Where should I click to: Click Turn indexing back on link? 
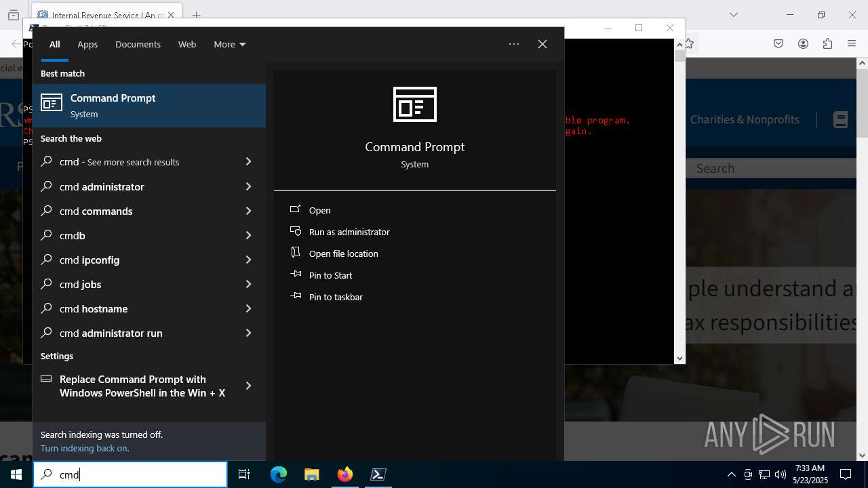(85, 448)
